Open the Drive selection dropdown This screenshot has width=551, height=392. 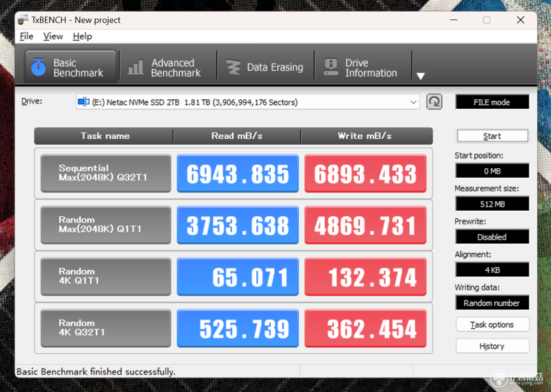(x=248, y=103)
